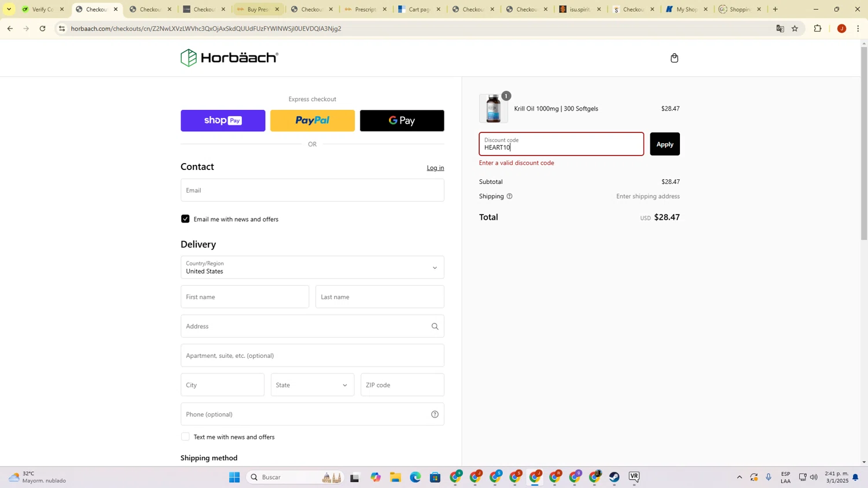Open File Explorer from the taskbar
The image size is (868, 488).
[395, 478]
